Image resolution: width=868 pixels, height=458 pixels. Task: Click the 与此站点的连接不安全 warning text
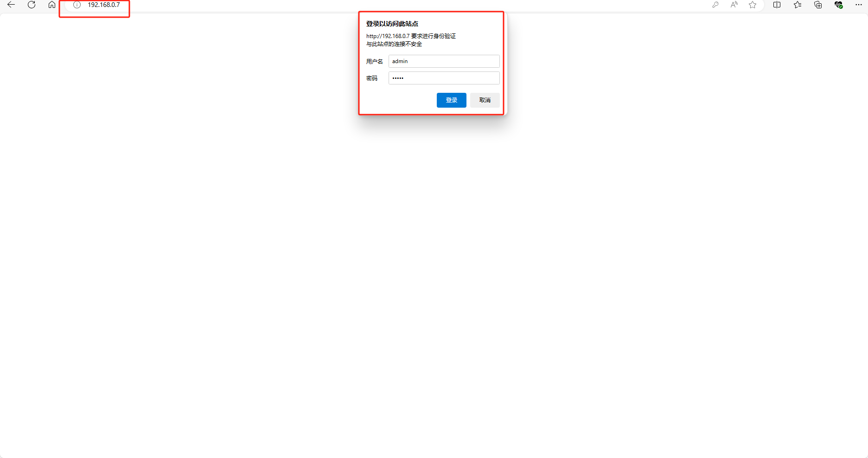(x=394, y=44)
